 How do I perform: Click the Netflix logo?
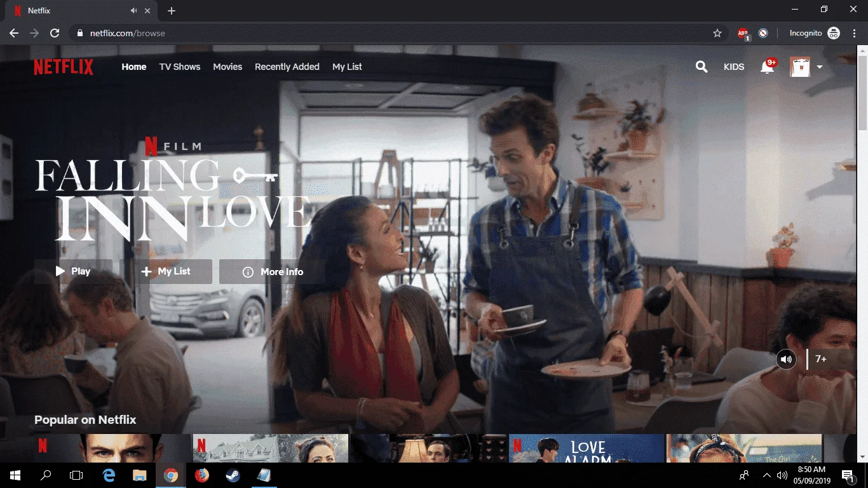[64, 67]
